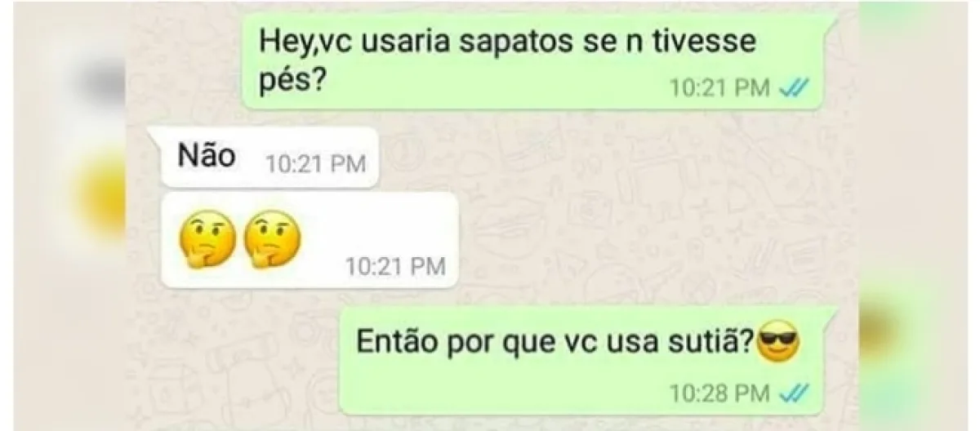Tap the 10:21 PM timestamp beside "Não"

[x=314, y=163]
